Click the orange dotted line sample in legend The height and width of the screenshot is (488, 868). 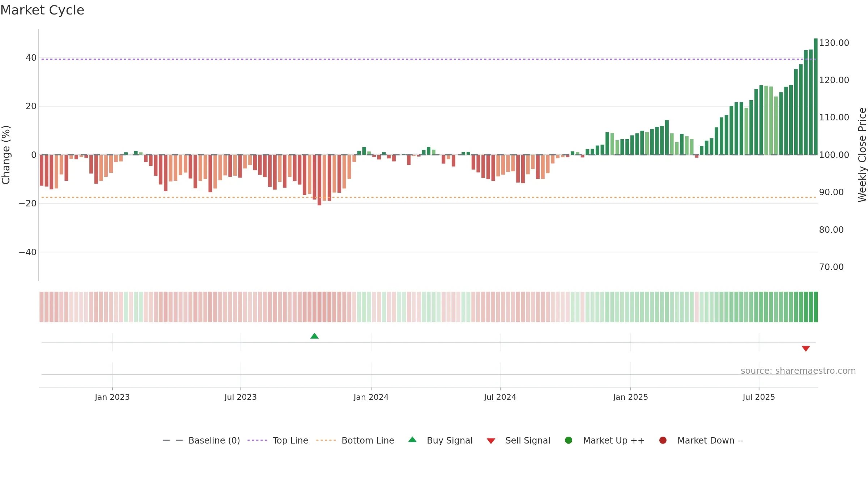point(326,440)
